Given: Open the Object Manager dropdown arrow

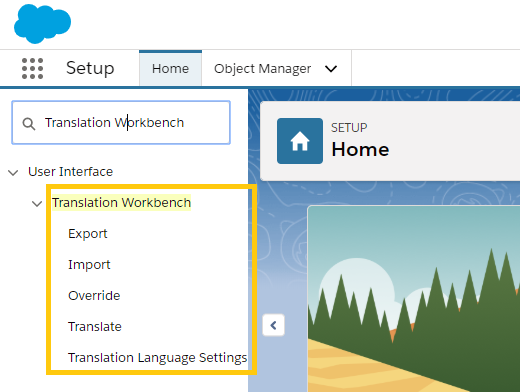Looking at the screenshot, I should click(x=331, y=69).
